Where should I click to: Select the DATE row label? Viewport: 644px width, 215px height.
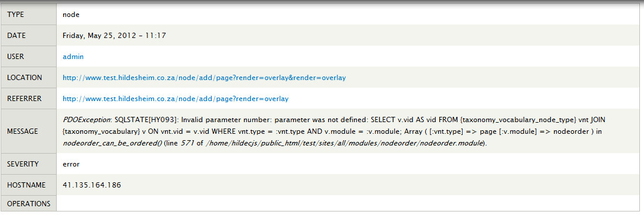[x=16, y=36]
